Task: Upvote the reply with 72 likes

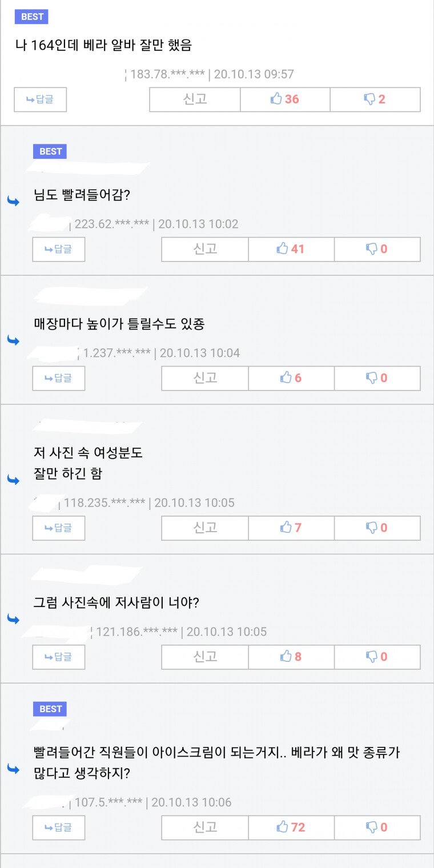Action: pos(291,827)
